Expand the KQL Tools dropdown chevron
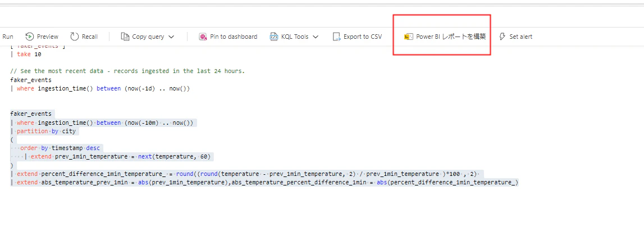644x240 pixels. click(x=316, y=37)
